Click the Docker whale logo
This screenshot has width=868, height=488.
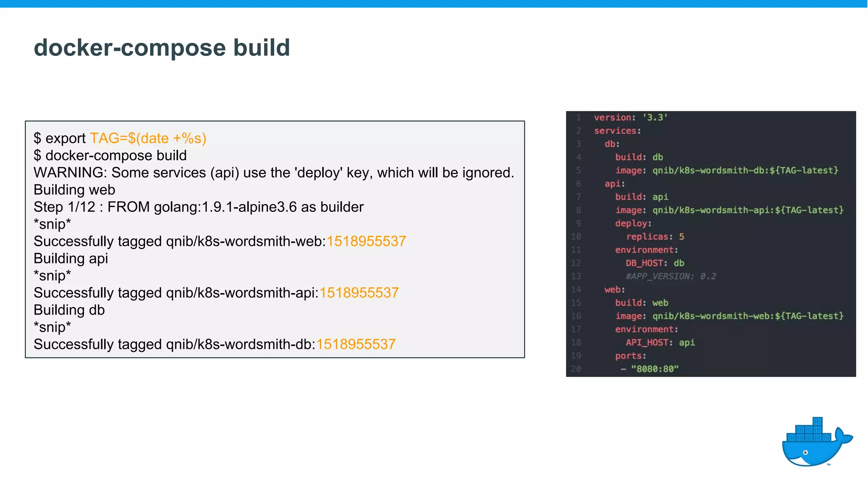point(817,442)
